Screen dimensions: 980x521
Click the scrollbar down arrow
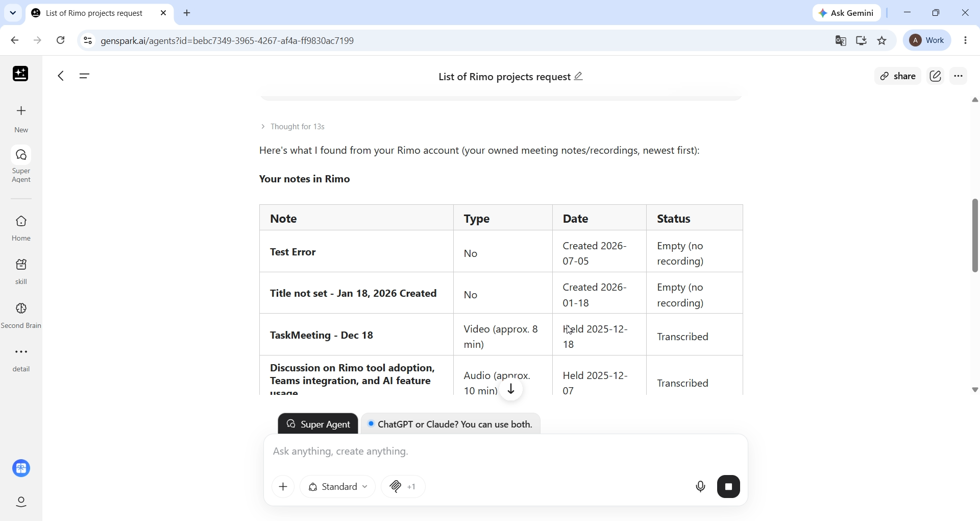(x=975, y=390)
